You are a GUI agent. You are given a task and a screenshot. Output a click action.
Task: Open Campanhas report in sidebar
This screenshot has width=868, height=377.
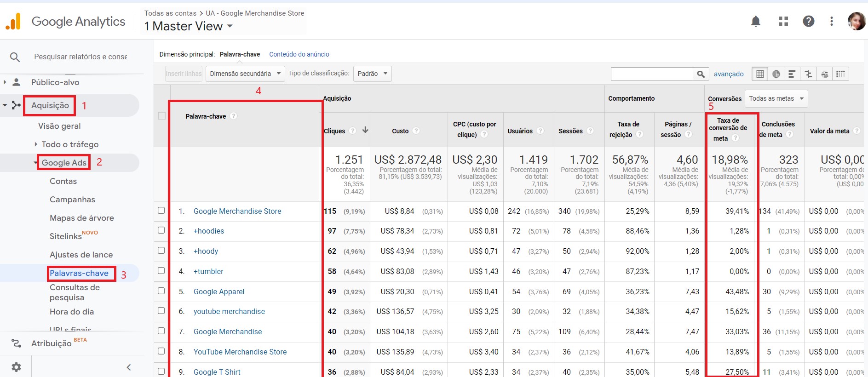pyautogui.click(x=72, y=200)
